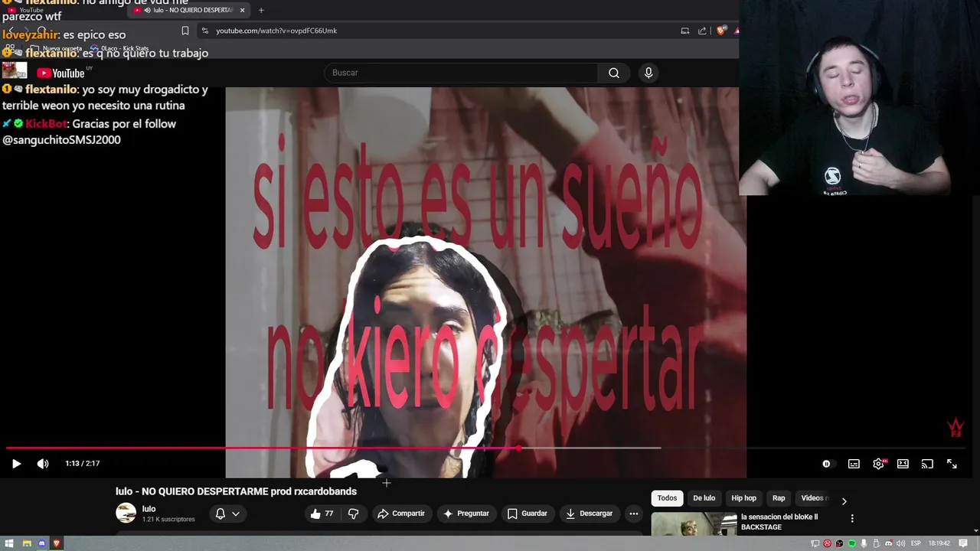Screen dimensions: 980x551
Task: Click the 1.21 K suscriptores text
Action: (168, 520)
